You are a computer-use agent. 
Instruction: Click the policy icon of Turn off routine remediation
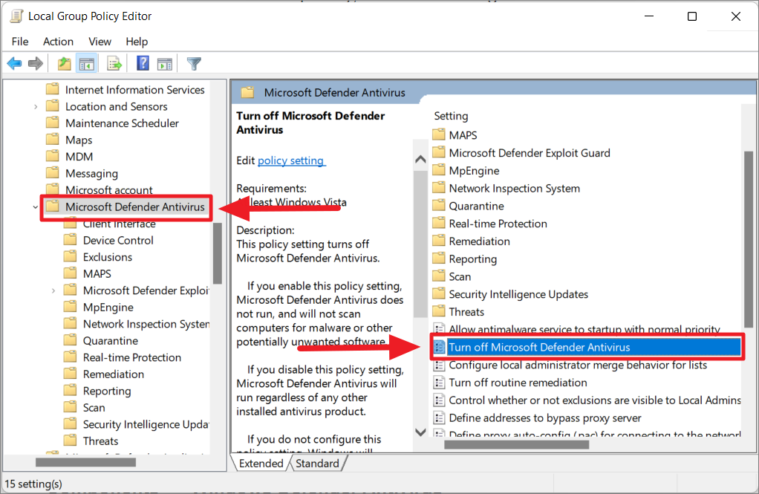[439, 383]
